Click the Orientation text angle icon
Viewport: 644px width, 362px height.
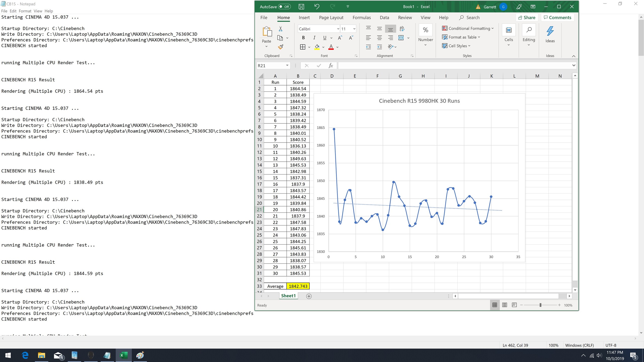pyautogui.click(x=390, y=47)
